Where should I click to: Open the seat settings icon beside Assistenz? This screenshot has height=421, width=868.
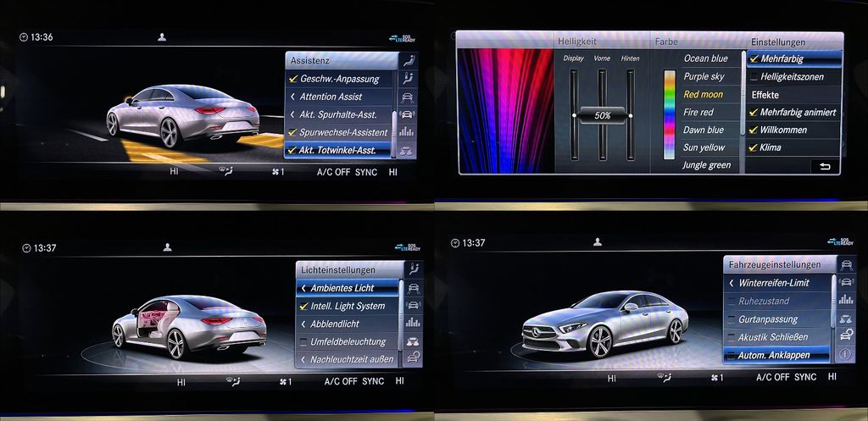pos(410,60)
